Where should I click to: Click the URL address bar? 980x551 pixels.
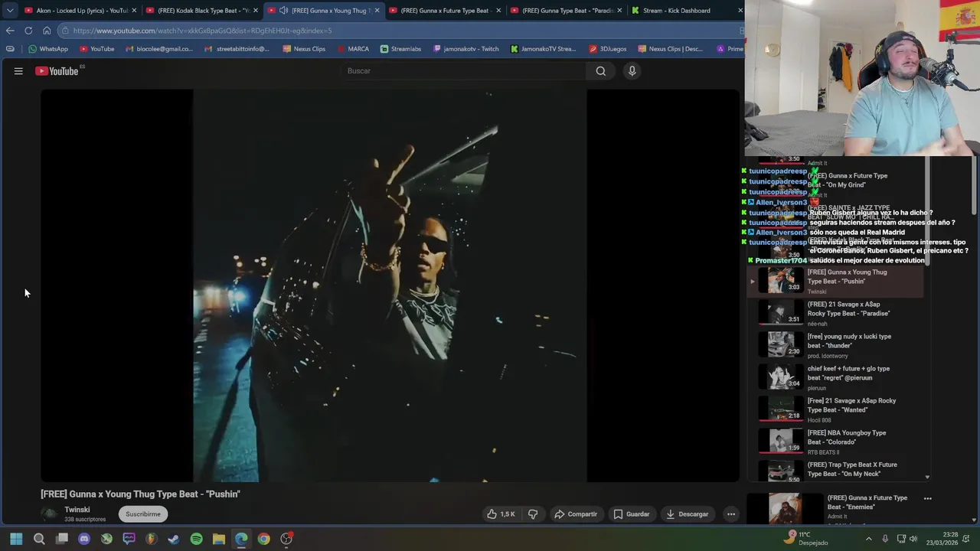coord(398,31)
